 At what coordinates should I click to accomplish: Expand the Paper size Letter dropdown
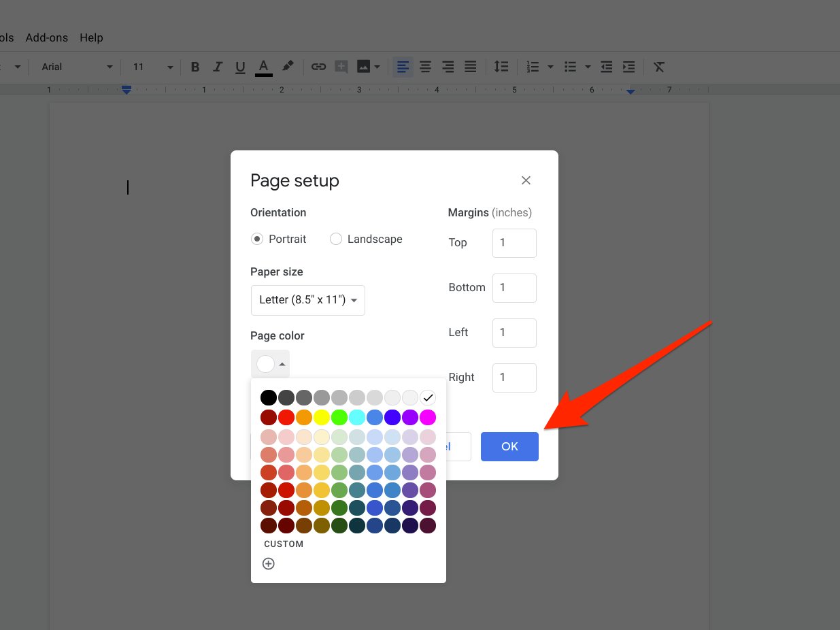pyautogui.click(x=308, y=300)
